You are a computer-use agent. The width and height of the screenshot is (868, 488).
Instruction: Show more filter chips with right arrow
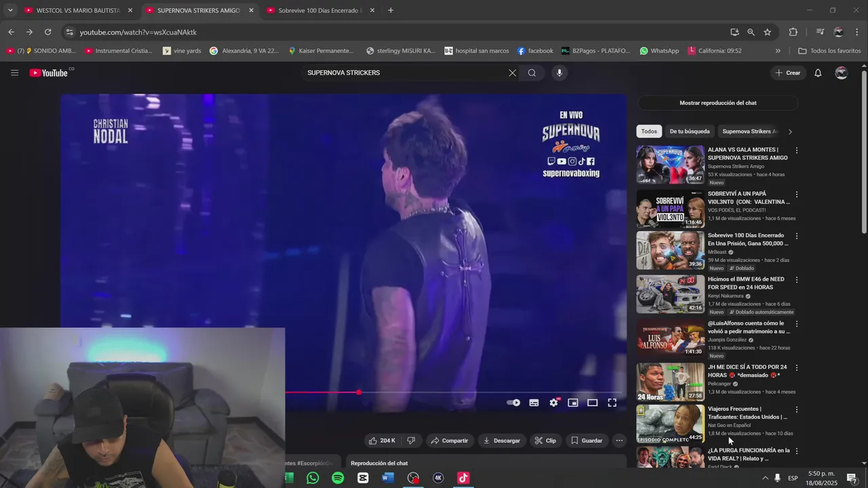click(789, 131)
